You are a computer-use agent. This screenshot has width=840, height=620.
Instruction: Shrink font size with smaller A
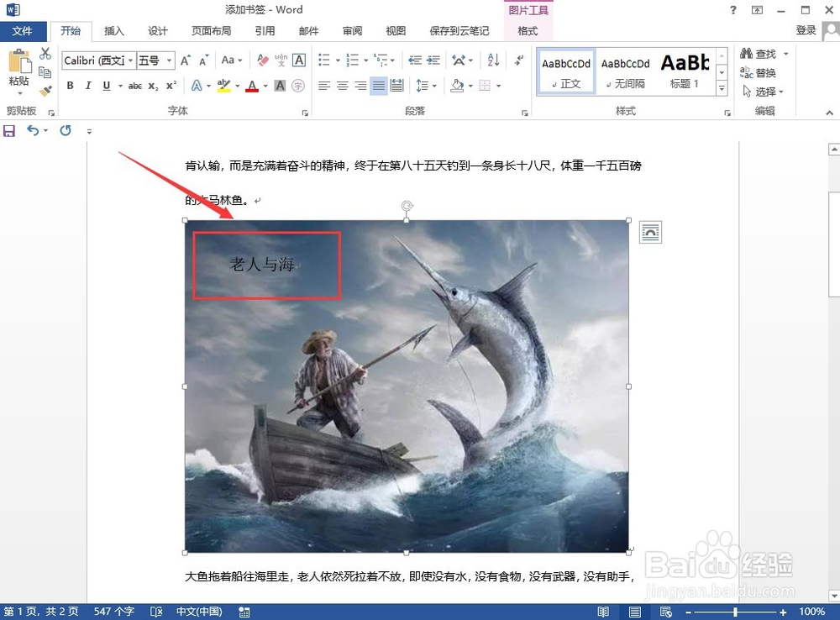[203, 60]
